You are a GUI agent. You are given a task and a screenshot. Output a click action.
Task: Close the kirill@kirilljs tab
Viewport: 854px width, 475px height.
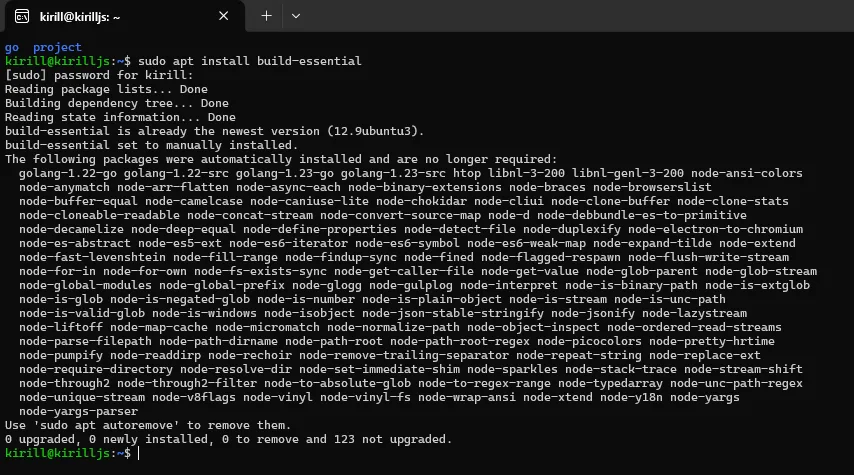point(227,16)
